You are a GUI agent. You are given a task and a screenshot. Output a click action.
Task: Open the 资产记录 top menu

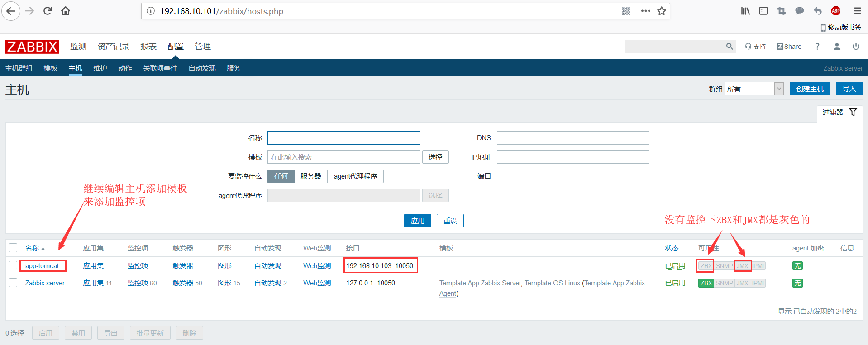point(113,47)
